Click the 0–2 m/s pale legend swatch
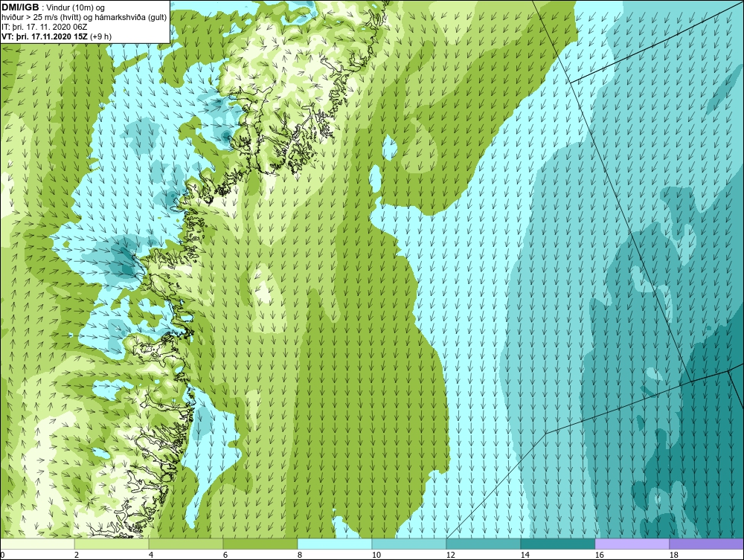 tap(37, 544)
